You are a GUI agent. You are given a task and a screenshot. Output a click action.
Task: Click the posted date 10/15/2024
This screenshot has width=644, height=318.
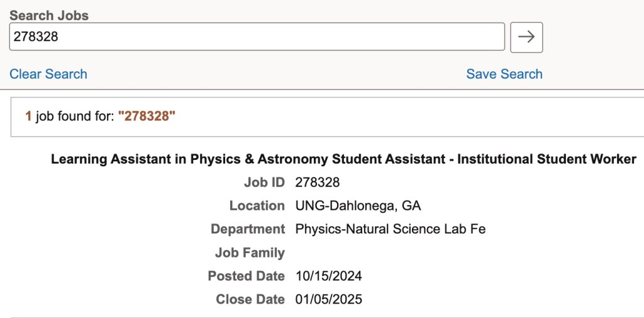pyautogui.click(x=328, y=276)
